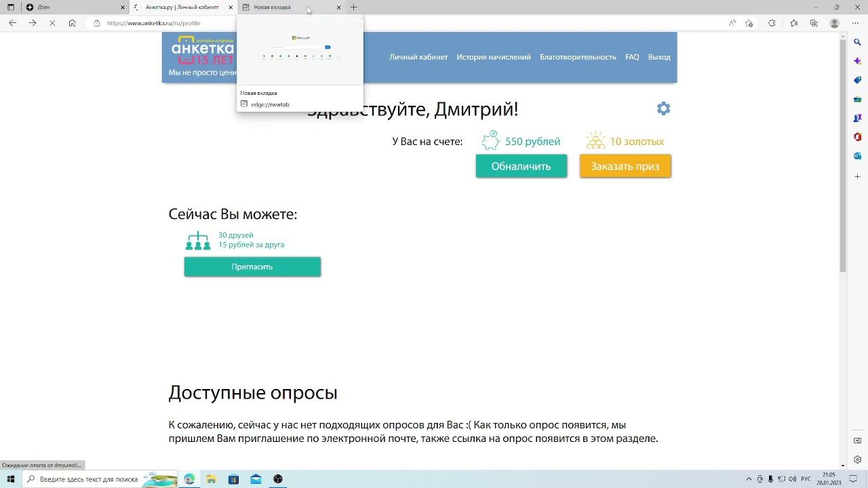Screen dimensions: 868x488
Task: Click the address bar URL field
Action: 407,23
